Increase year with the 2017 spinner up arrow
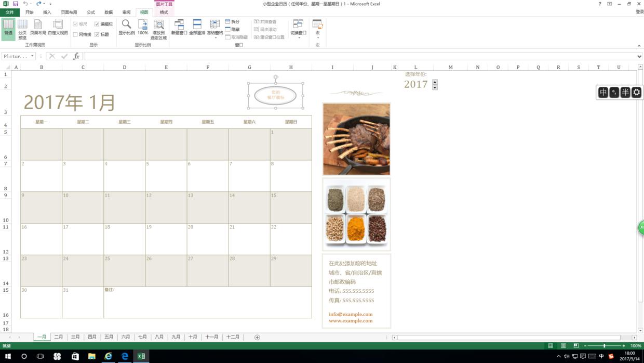The width and height of the screenshot is (644, 363). coord(435,82)
